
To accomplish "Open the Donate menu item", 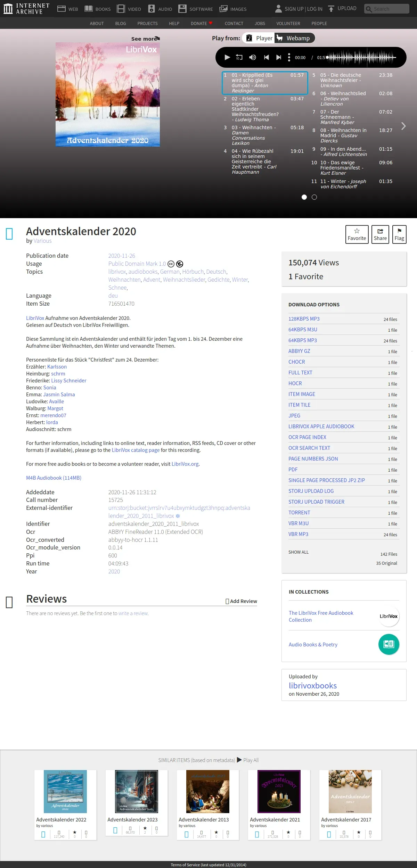I will 201,24.
